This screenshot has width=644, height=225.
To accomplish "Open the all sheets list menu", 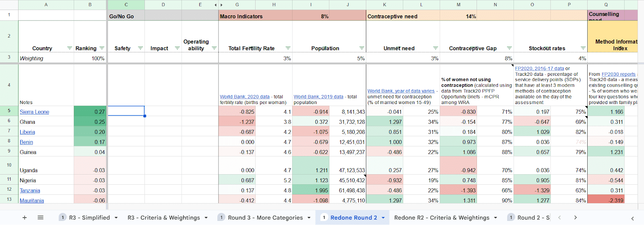I will tap(40, 218).
